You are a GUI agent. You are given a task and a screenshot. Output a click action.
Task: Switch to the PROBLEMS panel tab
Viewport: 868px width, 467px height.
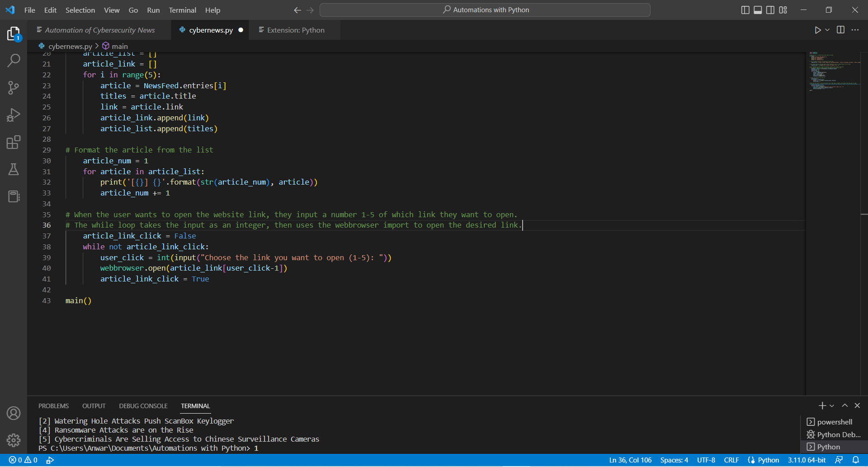[53, 406]
